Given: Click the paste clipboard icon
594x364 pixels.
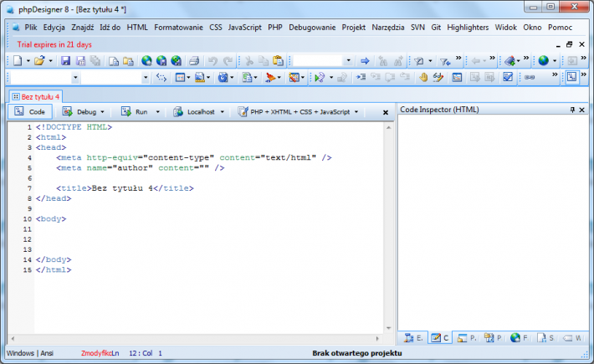Looking at the screenshot, I should coord(278,60).
